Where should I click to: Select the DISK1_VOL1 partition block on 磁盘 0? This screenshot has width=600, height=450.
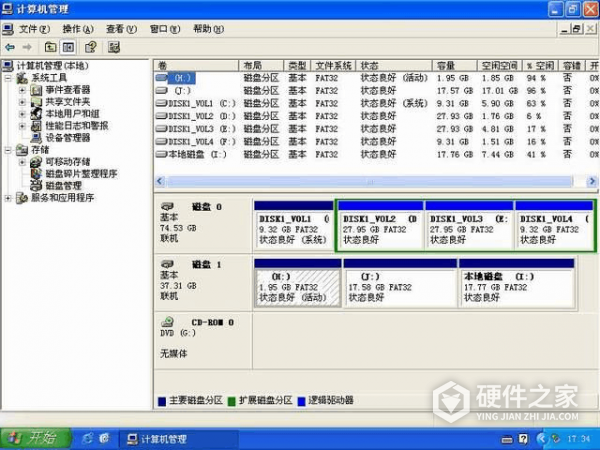click(293, 225)
